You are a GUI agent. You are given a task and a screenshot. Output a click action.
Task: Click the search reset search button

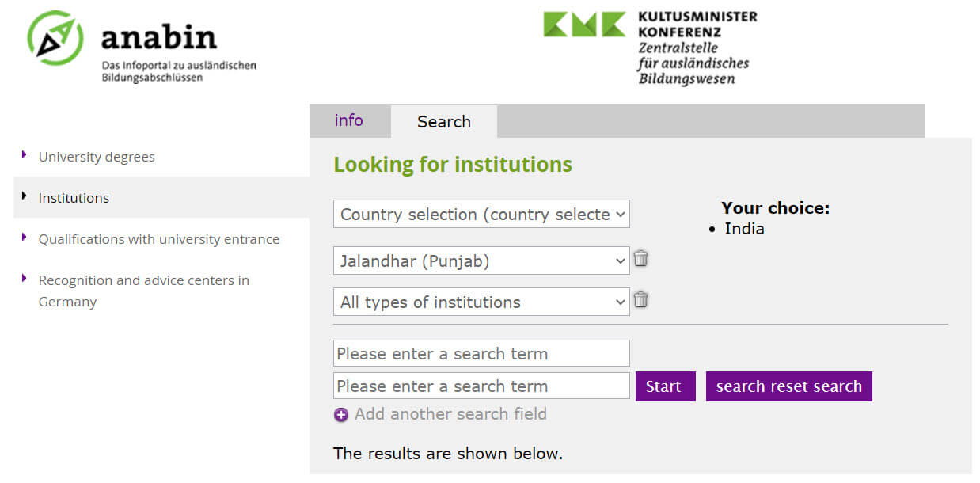[x=789, y=386]
